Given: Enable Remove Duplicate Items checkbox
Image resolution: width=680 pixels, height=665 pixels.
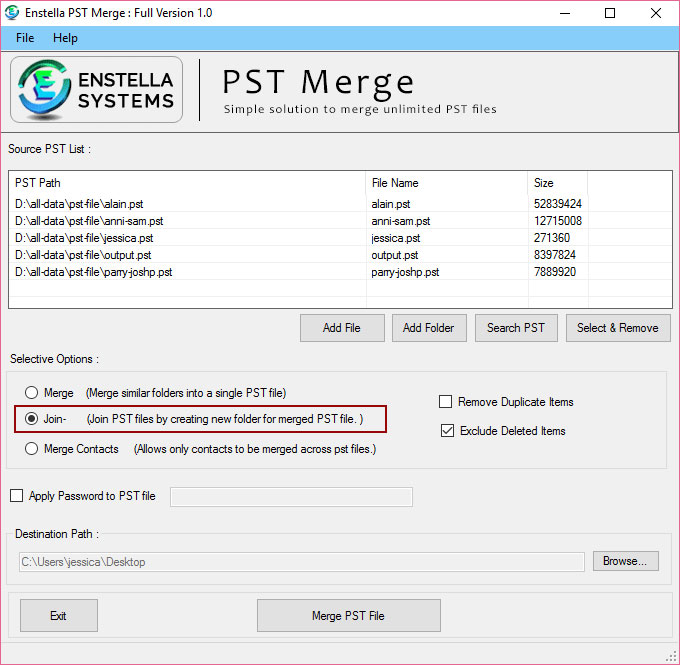Looking at the screenshot, I should [446, 402].
